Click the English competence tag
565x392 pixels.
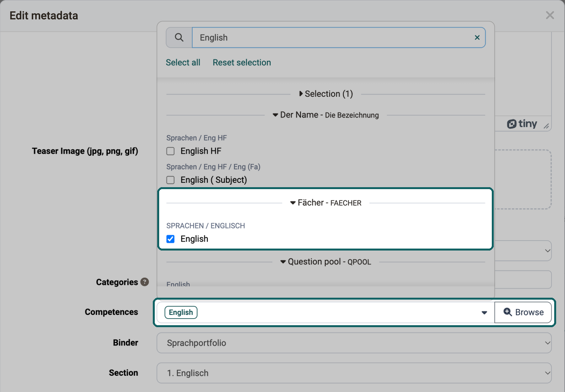click(181, 312)
